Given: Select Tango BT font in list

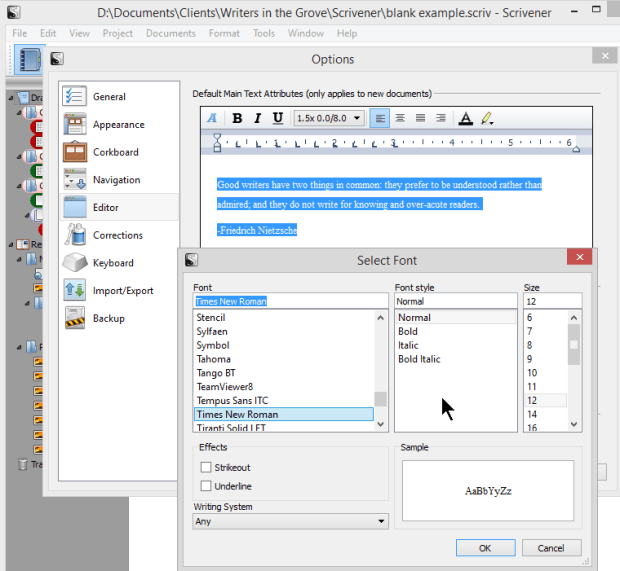Looking at the screenshot, I should (284, 373).
